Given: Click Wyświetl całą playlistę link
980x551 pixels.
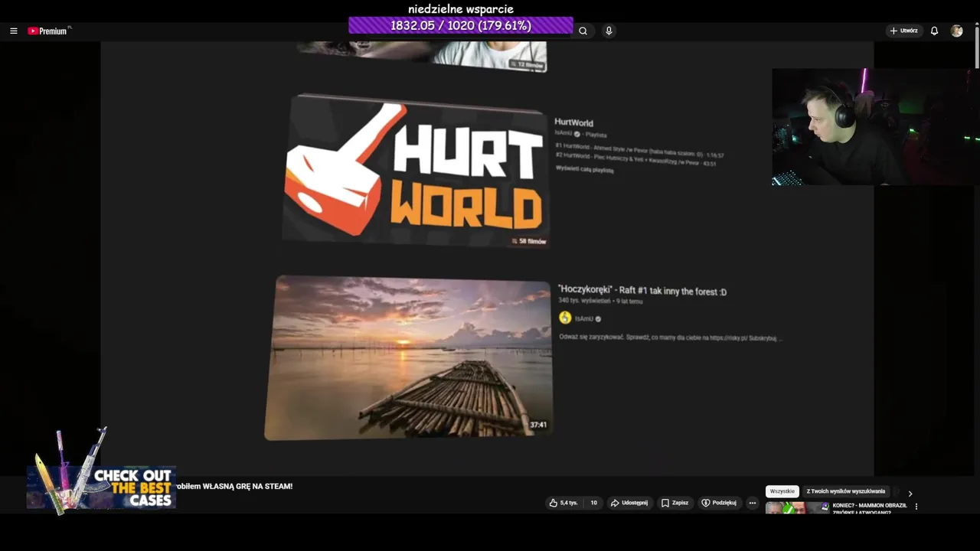Looking at the screenshot, I should pyautogui.click(x=584, y=170).
